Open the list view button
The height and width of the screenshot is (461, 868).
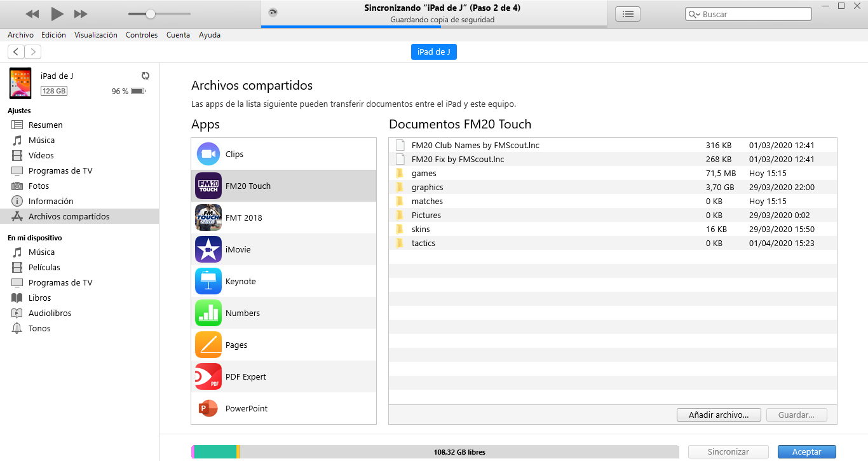click(x=628, y=14)
